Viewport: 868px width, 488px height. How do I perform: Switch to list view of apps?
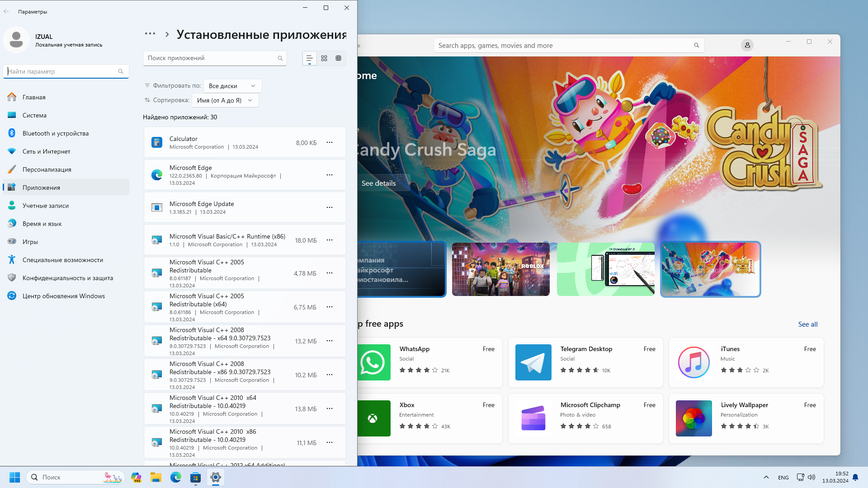pyautogui.click(x=310, y=58)
